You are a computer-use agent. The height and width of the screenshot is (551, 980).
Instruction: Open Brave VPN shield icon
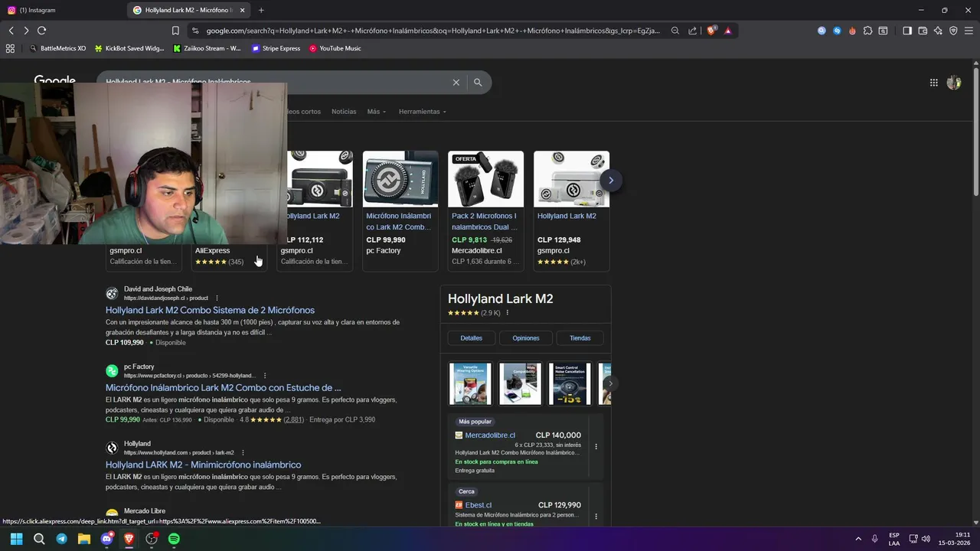click(953, 31)
